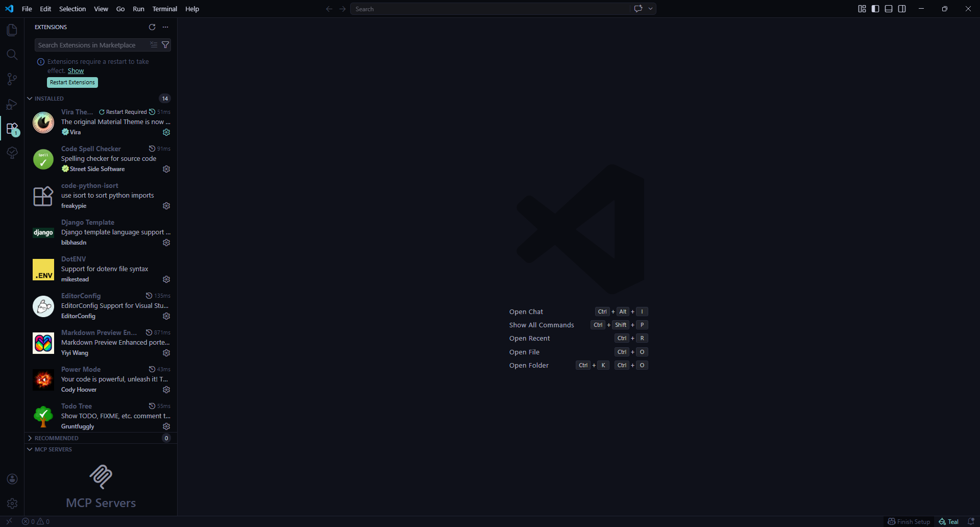Go forward with the navigation arrow

pos(342,9)
